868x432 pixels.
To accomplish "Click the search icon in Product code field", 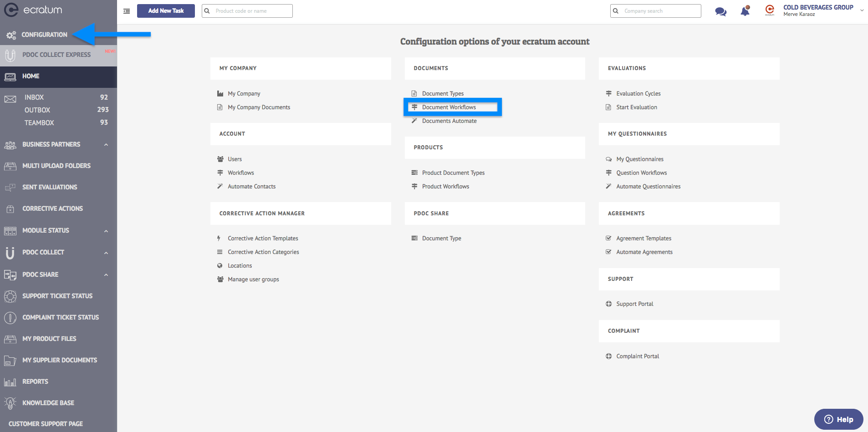I will pos(207,11).
